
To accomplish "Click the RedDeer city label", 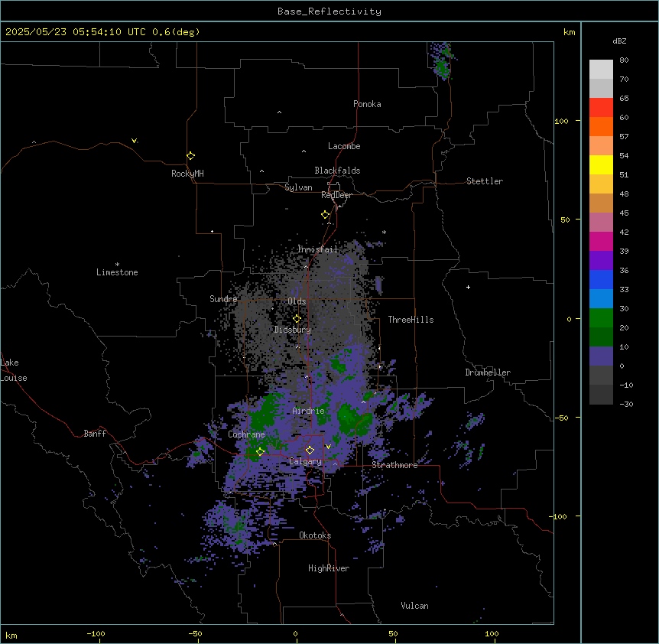I will pos(336,195).
